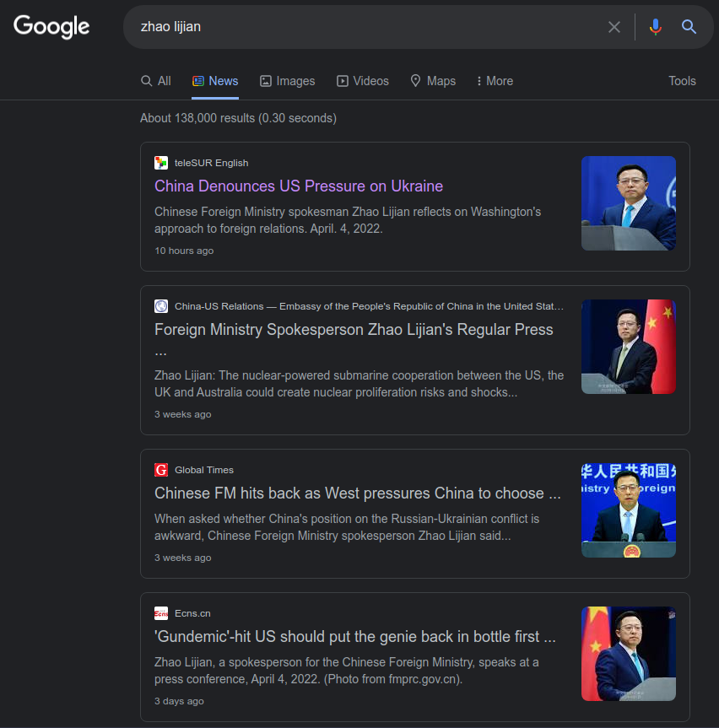Click the search field containing 'zhao lijian'
719x728 pixels.
point(363,27)
